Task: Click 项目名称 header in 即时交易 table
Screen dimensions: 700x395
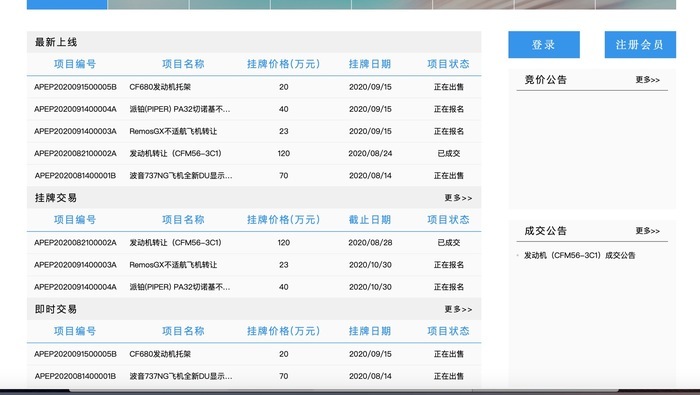Action: (183, 331)
